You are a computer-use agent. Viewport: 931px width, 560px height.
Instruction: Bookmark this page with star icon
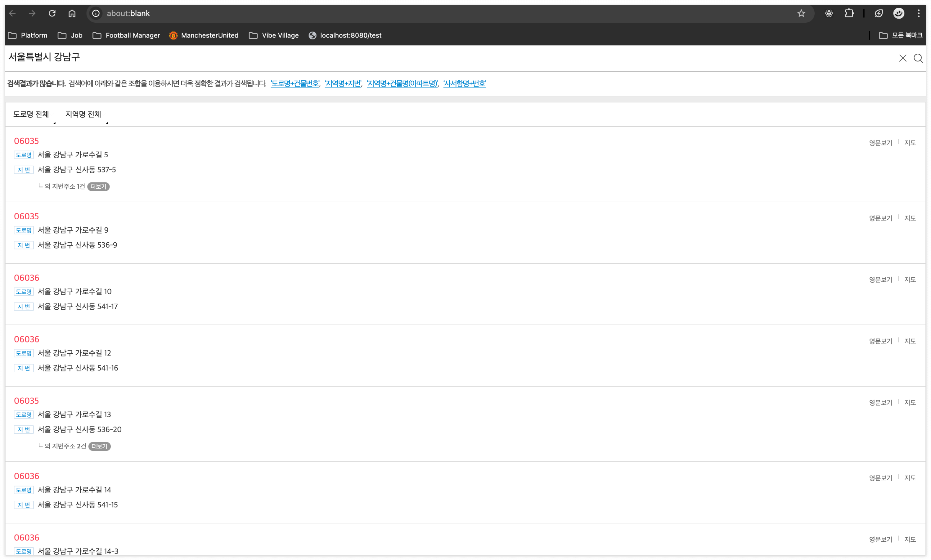coord(801,14)
